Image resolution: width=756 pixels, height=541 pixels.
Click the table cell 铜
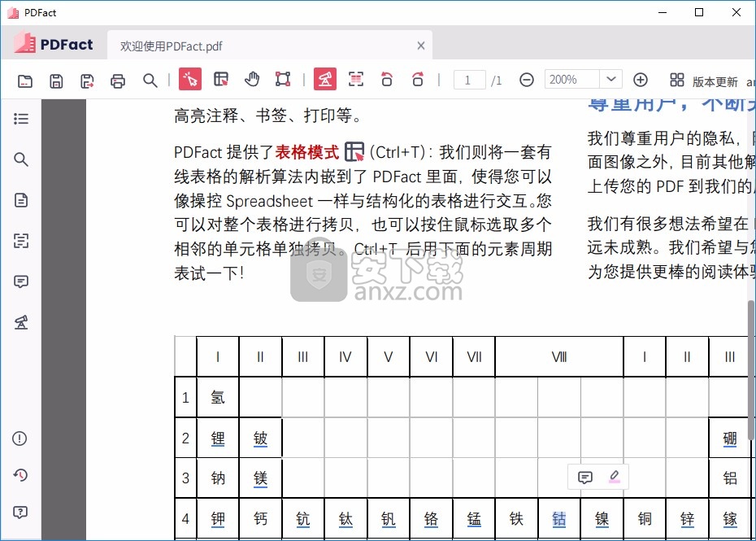(645, 519)
